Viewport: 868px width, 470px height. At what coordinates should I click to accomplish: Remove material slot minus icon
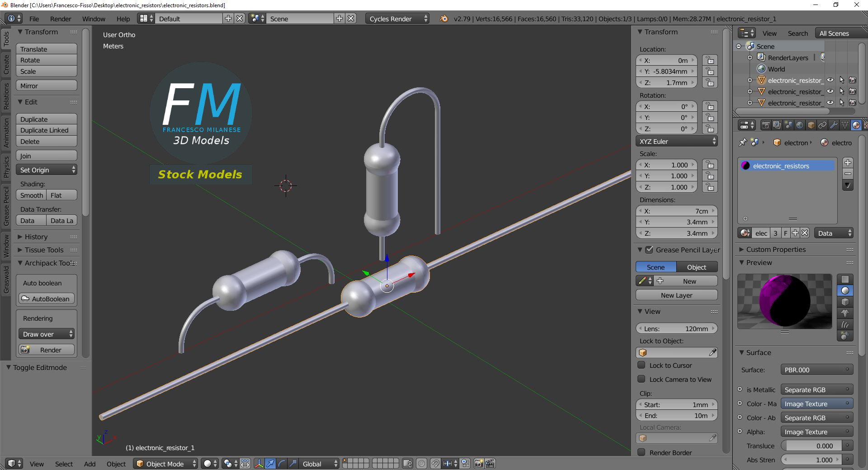coord(848,174)
